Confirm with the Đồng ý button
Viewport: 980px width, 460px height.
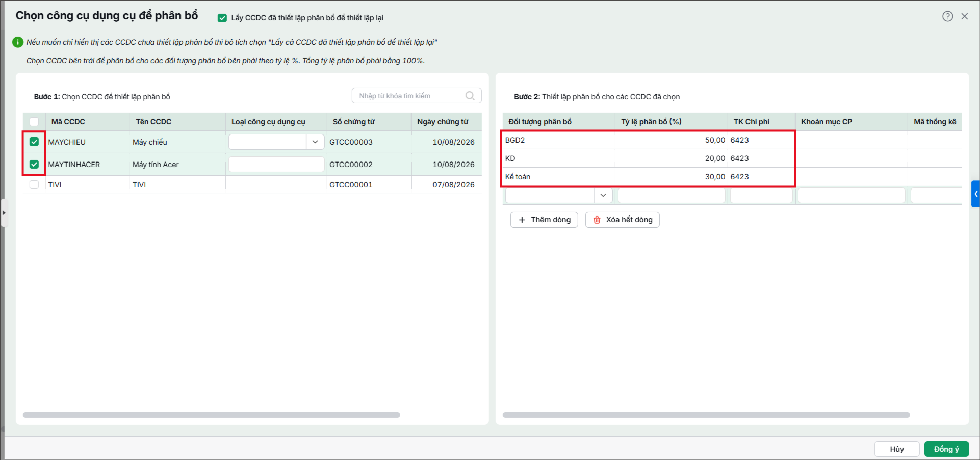point(946,449)
